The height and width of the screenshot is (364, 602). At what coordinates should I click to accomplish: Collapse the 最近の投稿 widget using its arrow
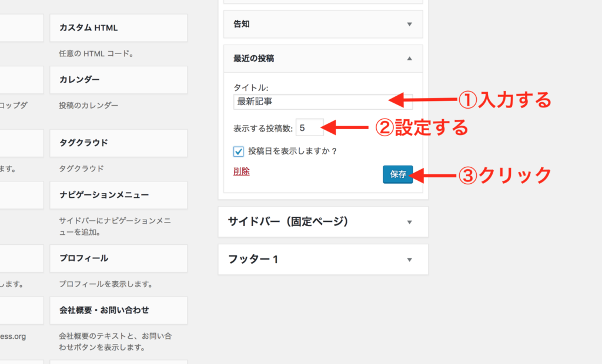[410, 59]
